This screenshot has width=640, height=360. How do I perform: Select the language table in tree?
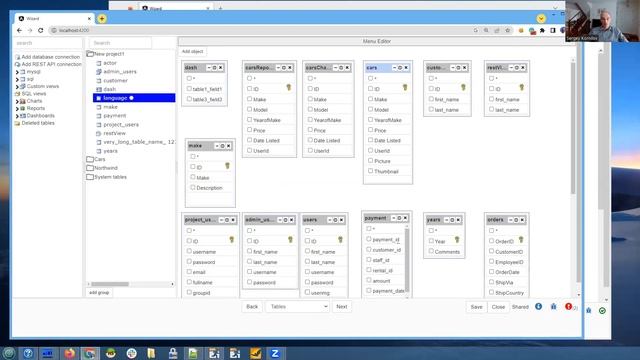[x=134, y=98]
